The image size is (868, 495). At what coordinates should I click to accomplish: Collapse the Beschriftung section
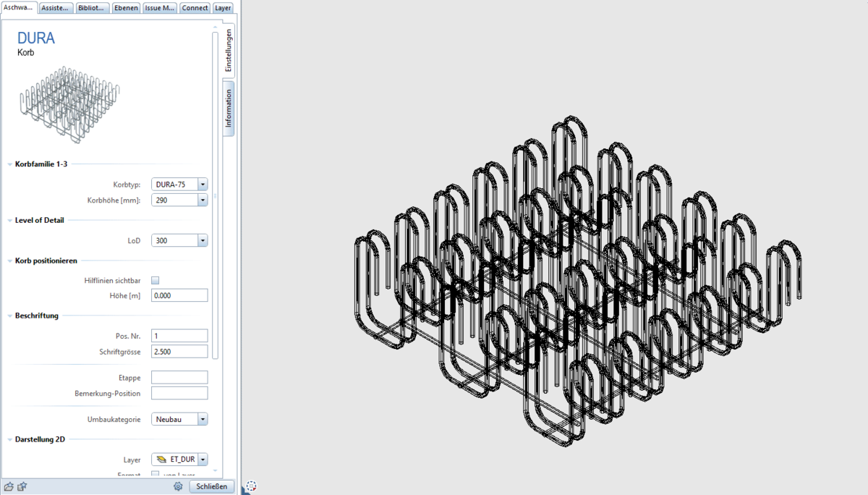(9, 316)
